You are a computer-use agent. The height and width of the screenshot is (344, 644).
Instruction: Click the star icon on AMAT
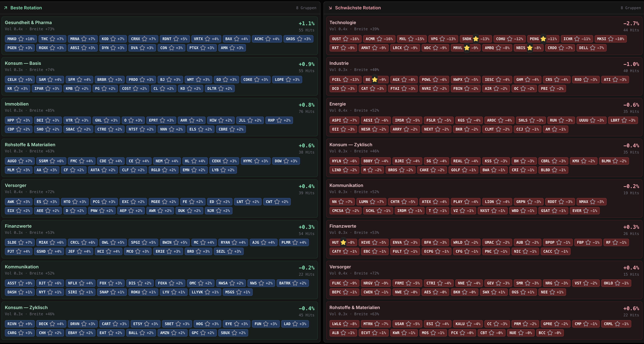pyautogui.click(x=375, y=48)
